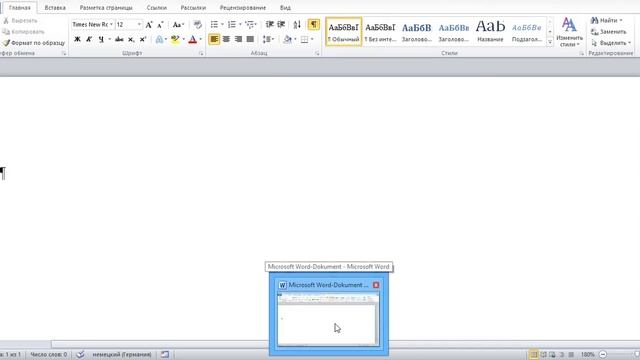640x360 pixels.
Task: Increase paragraph indent
Action: click(281, 25)
